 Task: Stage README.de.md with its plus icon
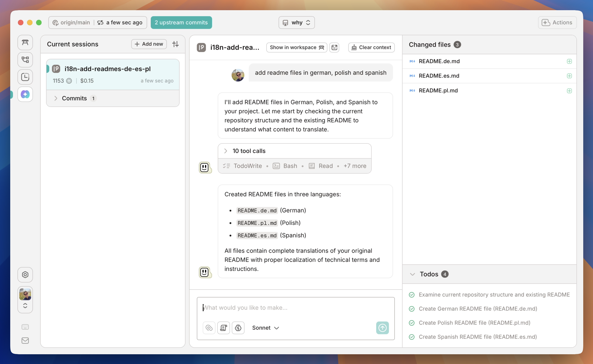click(x=569, y=61)
